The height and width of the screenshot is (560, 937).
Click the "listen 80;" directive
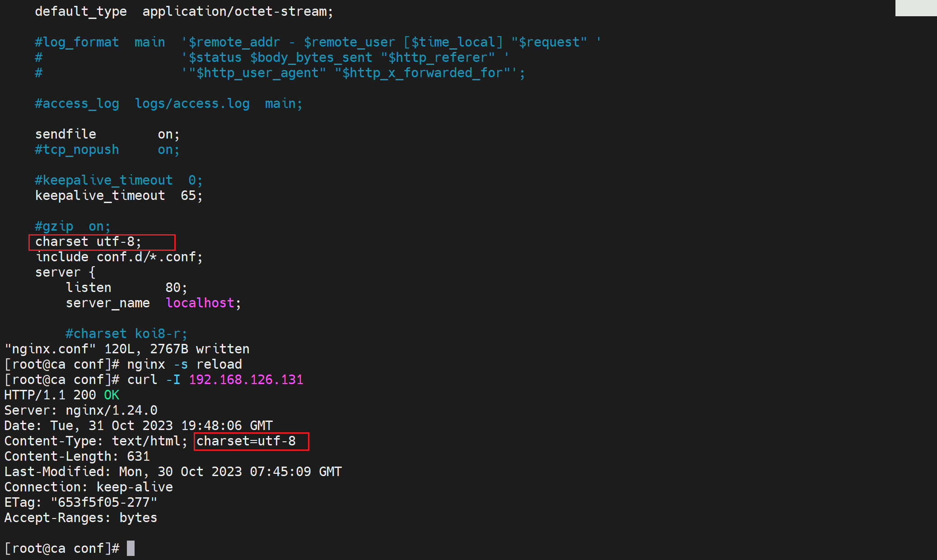click(126, 287)
